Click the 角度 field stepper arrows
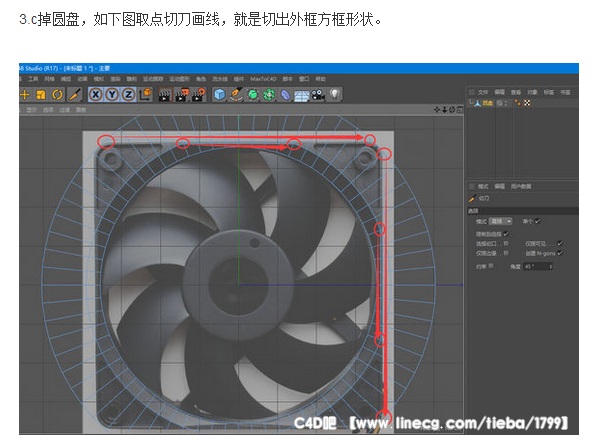 click(x=551, y=267)
